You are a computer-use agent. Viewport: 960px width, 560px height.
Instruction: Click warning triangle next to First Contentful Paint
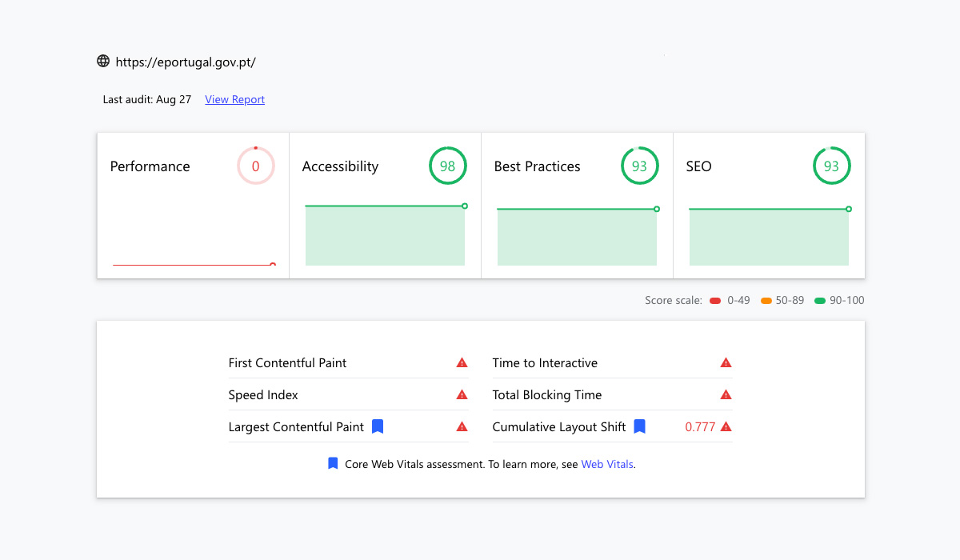tap(462, 363)
